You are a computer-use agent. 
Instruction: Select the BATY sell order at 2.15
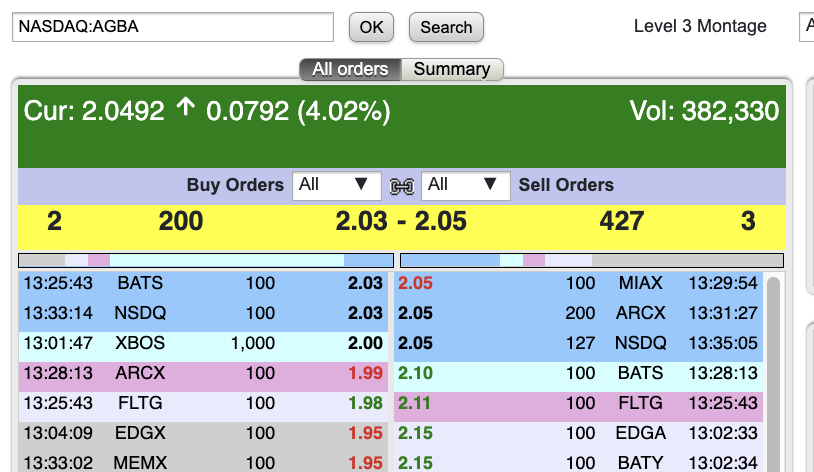click(578, 462)
